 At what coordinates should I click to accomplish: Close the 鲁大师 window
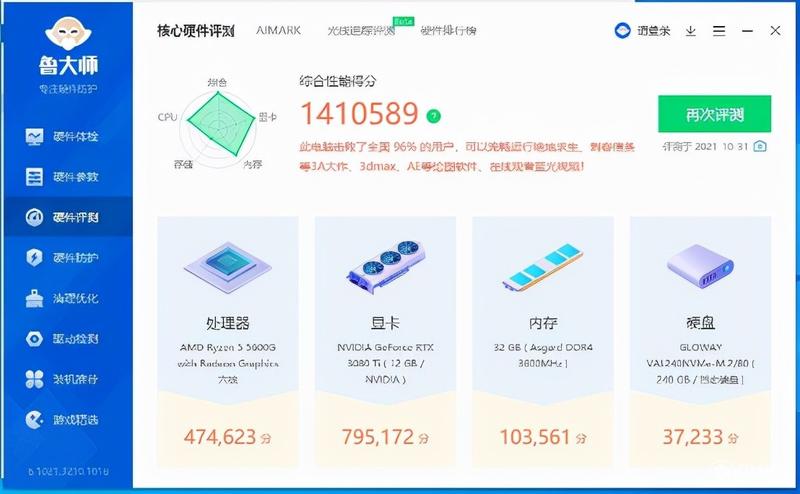pyautogui.click(x=775, y=31)
